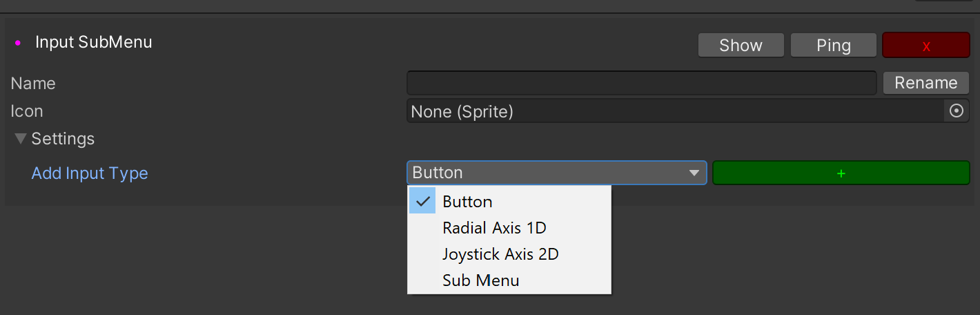Open the Button input type combo box
Screen dimensions: 980x315
click(x=557, y=173)
